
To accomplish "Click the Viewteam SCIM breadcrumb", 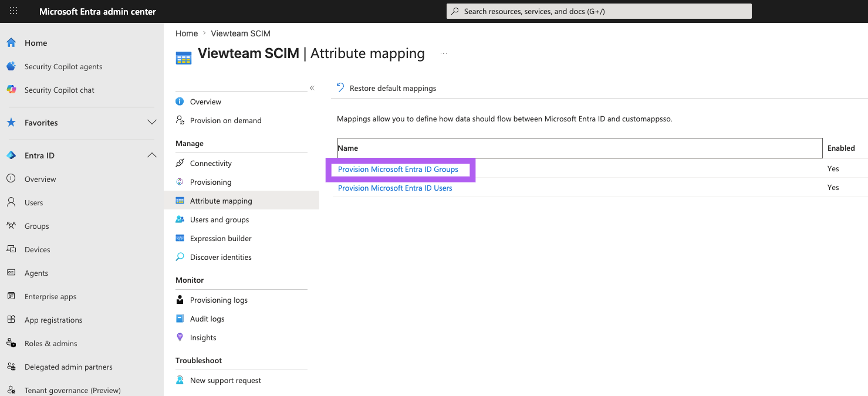I will [x=241, y=33].
